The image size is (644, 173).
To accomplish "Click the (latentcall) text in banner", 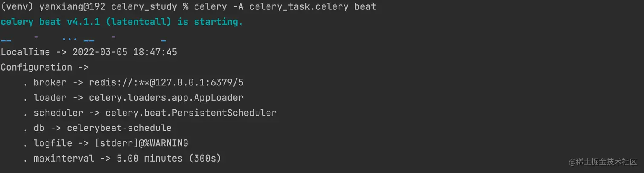I will pos(138,22).
